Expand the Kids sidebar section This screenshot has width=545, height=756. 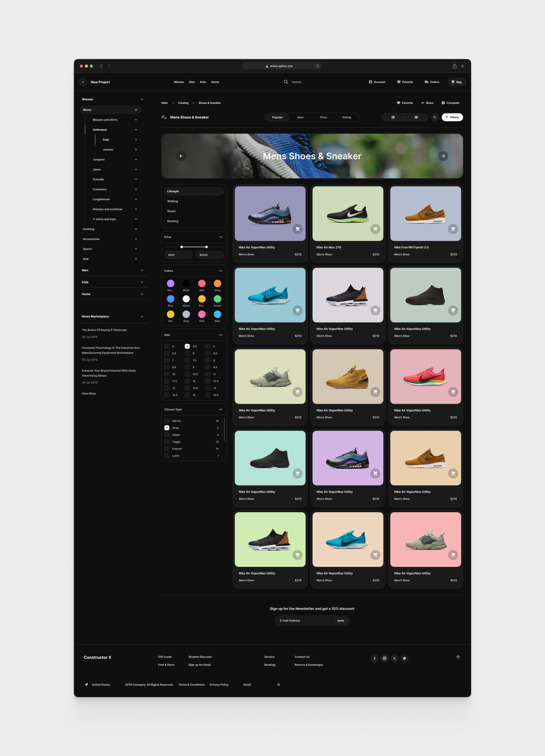142,282
